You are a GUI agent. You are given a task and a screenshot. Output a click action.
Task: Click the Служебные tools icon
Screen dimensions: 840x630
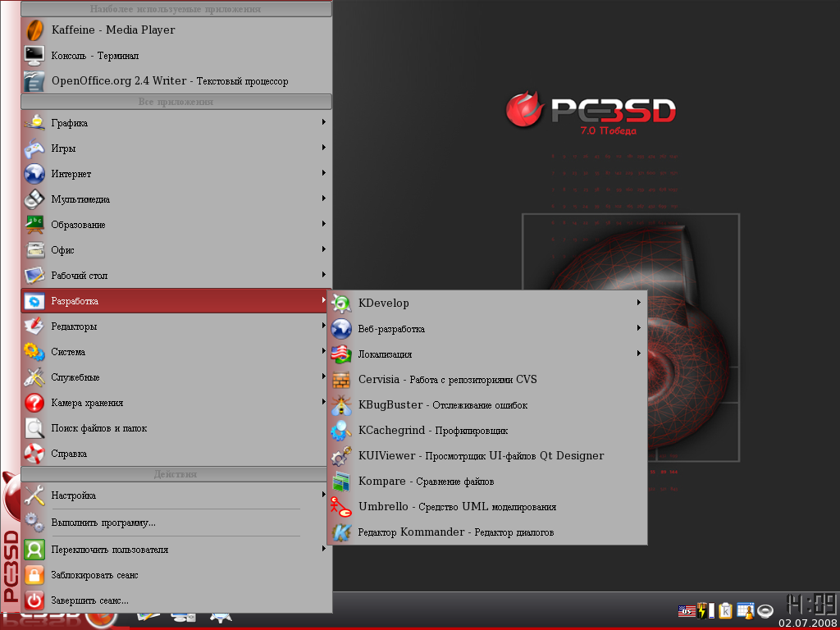click(34, 377)
